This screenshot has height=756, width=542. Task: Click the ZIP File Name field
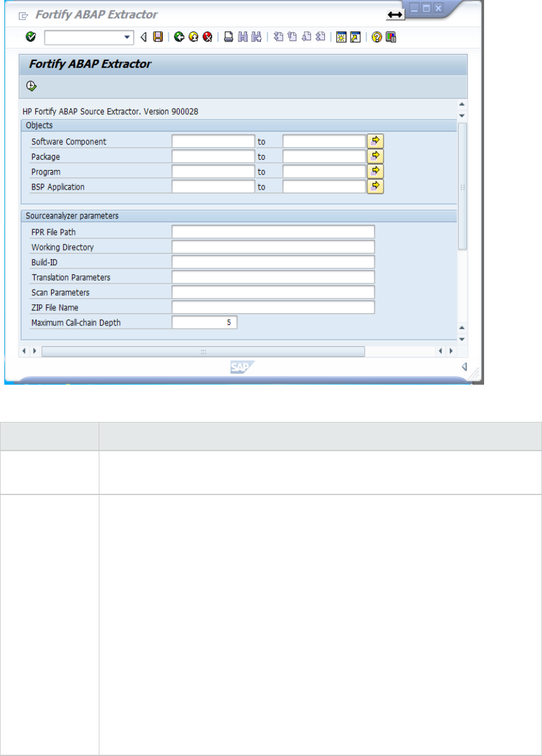tap(273, 307)
